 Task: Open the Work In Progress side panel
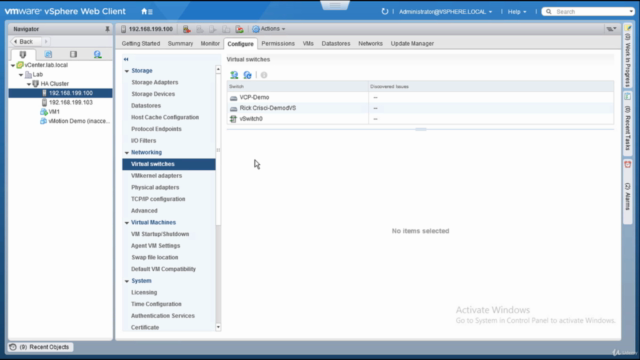click(x=628, y=56)
